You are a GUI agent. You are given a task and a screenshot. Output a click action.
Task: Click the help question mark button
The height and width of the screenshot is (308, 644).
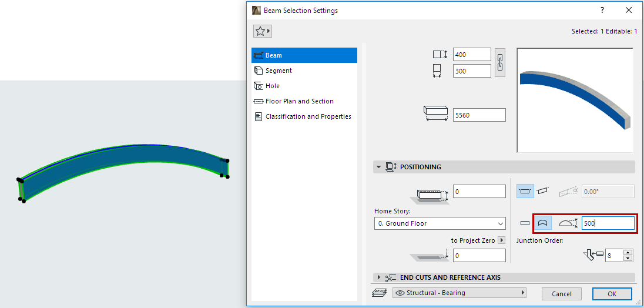click(602, 10)
